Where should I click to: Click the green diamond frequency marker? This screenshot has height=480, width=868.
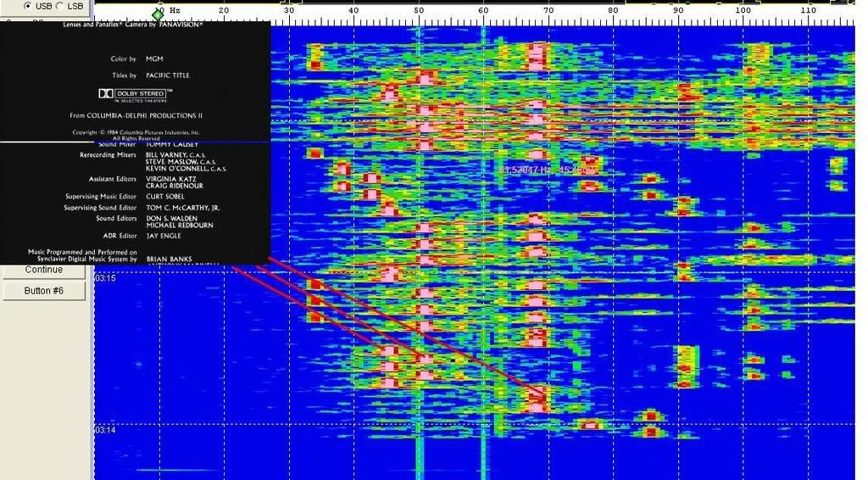(158, 14)
